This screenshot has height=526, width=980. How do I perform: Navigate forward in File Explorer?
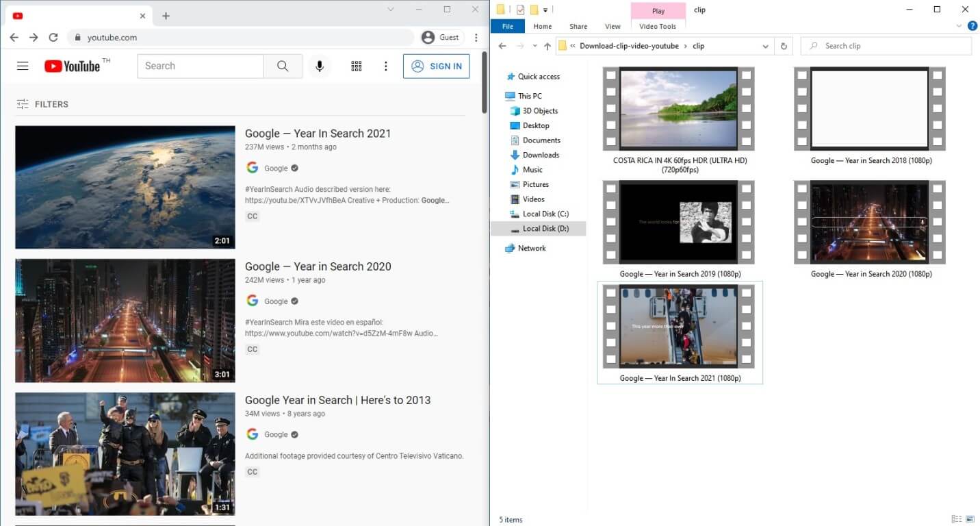(x=520, y=46)
